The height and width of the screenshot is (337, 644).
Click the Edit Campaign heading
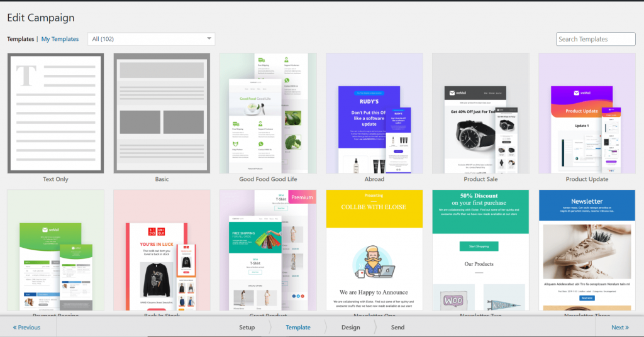(41, 18)
